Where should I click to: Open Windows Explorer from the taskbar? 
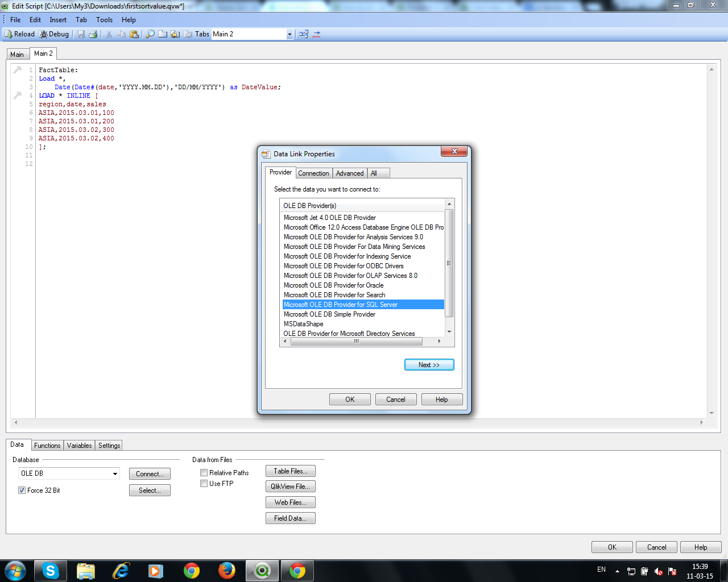85,571
